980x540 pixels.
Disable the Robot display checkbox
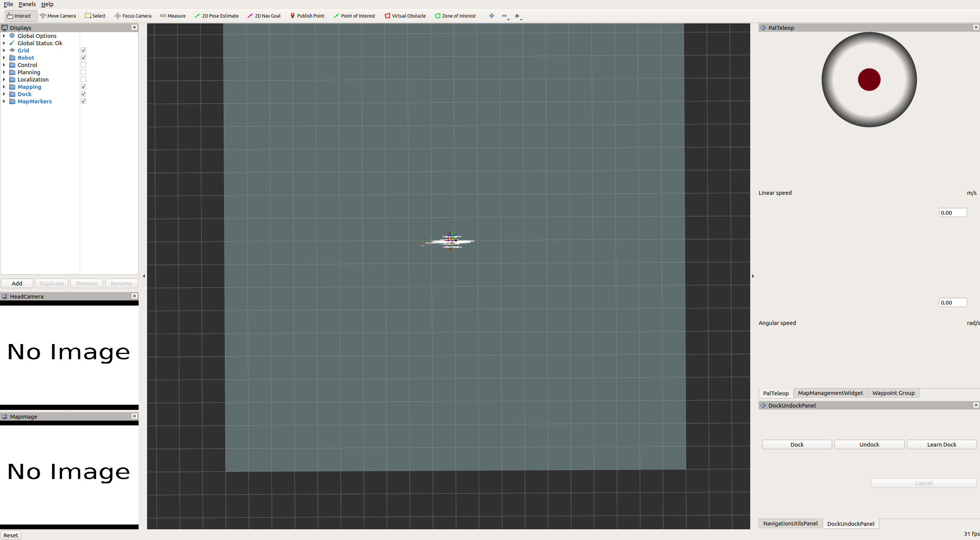tap(83, 57)
